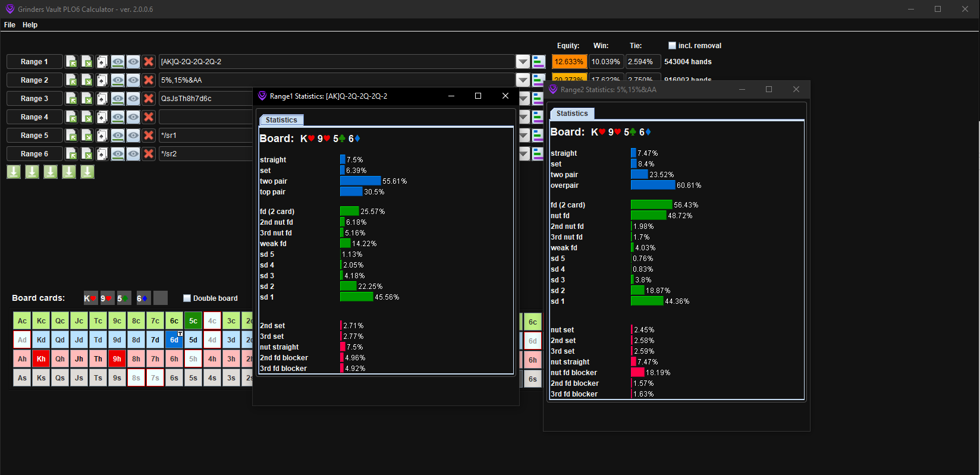Screen dimensions: 980x475
Task: Select the Statistics tab in Range2 Statistics window
Action: (x=572, y=114)
